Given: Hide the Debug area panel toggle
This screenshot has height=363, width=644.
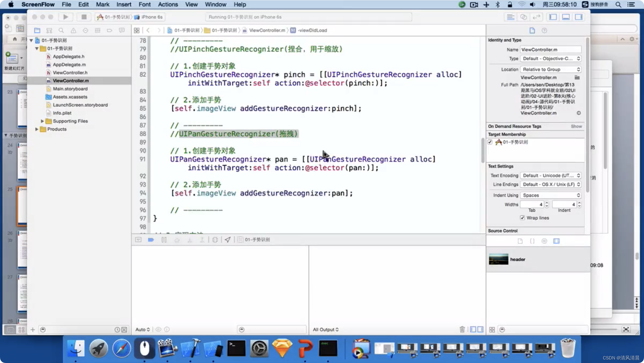Looking at the screenshot, I should pos(566,17).
